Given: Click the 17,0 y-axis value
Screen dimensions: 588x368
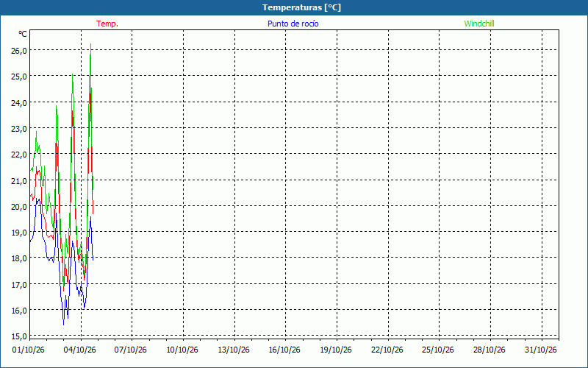Looking at the screenshot, I should [x=19, y=285].
